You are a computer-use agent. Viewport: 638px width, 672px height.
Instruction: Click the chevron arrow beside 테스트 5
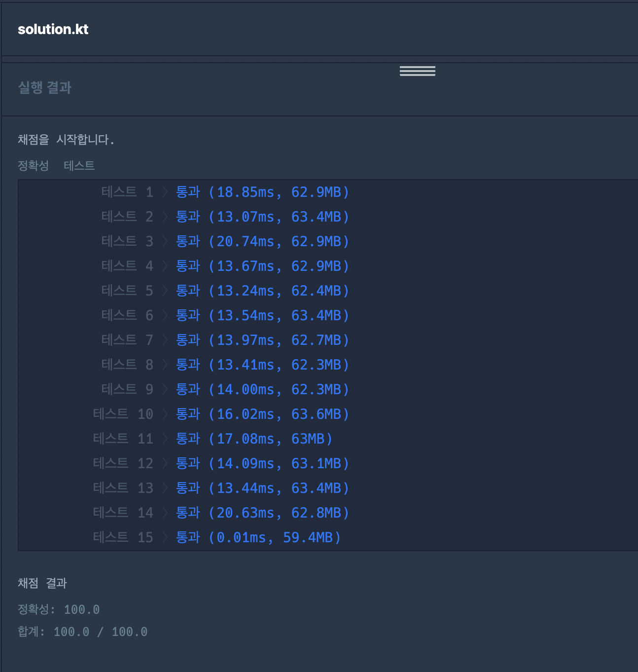point(165,291)
